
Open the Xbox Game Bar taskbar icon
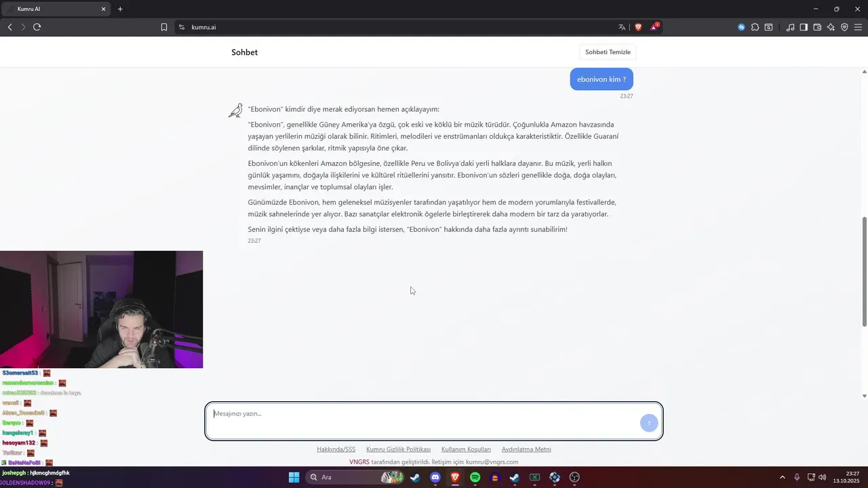[x=534, y=477]
